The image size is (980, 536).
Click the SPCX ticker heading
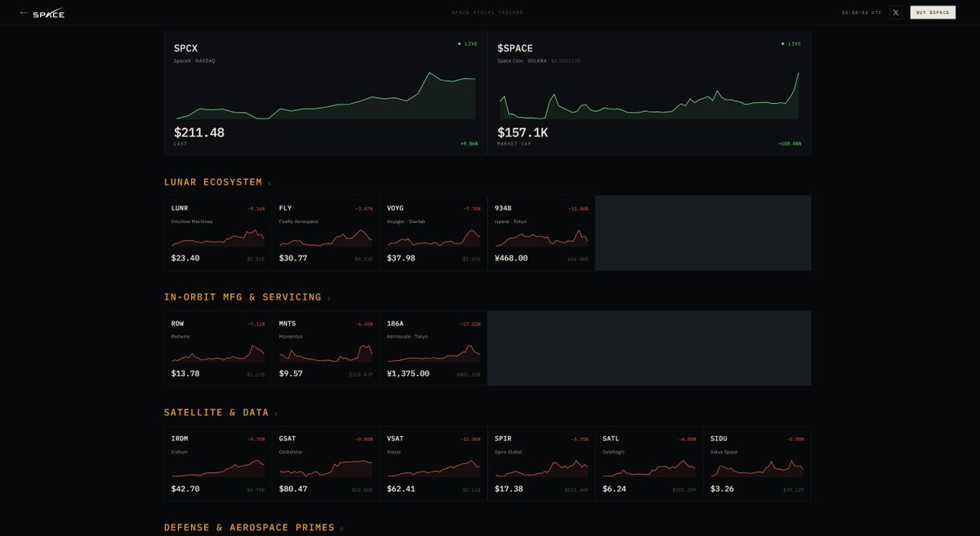click(185, 48)
